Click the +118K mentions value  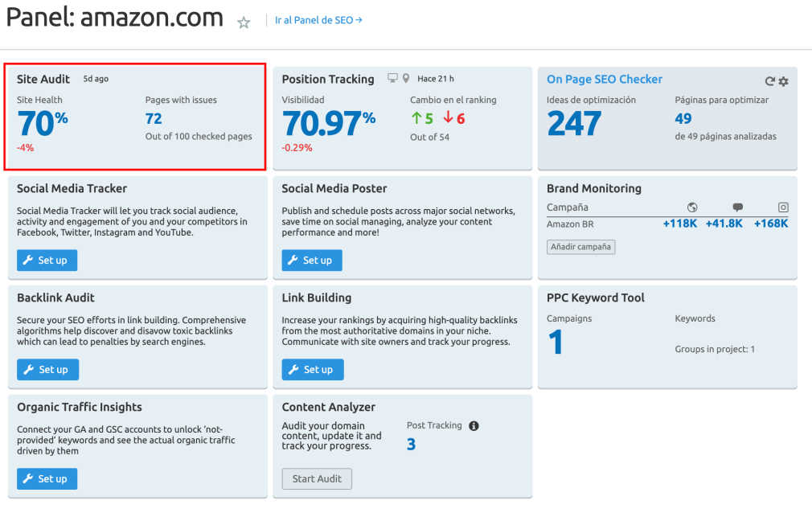(680, 224)
